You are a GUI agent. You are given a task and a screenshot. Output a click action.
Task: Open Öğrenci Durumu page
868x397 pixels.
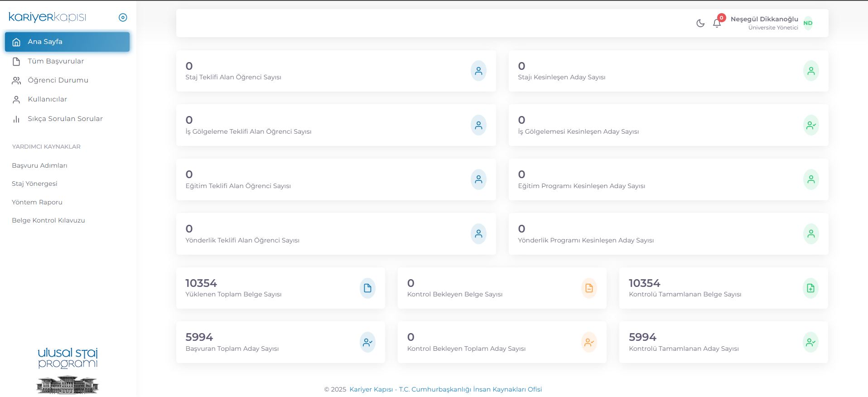(58, 80)
